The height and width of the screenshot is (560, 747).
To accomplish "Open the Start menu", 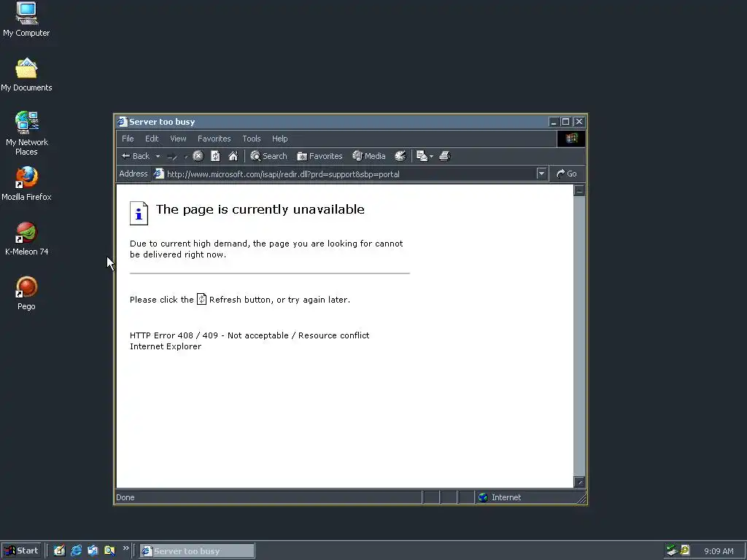I will 21,551.
